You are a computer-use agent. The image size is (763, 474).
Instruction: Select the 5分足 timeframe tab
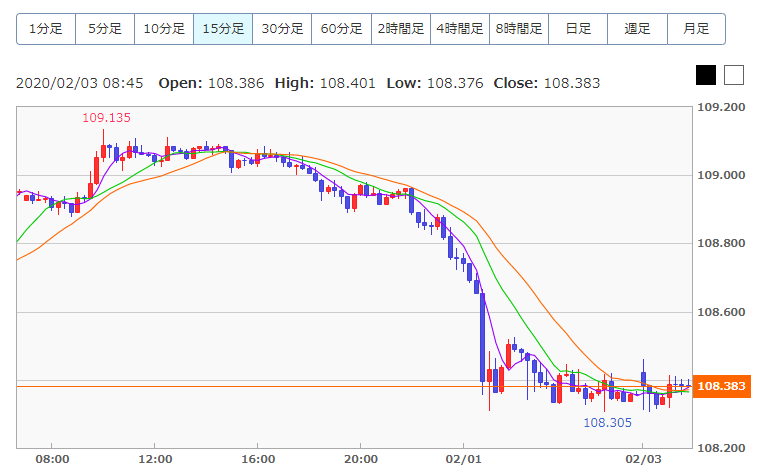coord(105,29)
